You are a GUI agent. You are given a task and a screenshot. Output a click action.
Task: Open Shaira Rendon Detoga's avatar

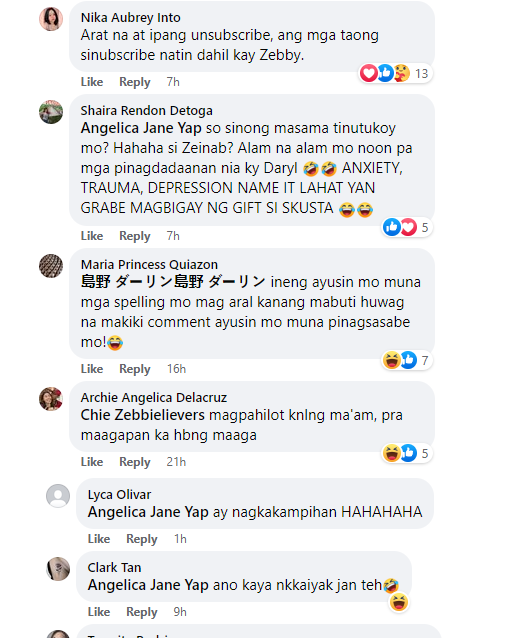[51, 112]
